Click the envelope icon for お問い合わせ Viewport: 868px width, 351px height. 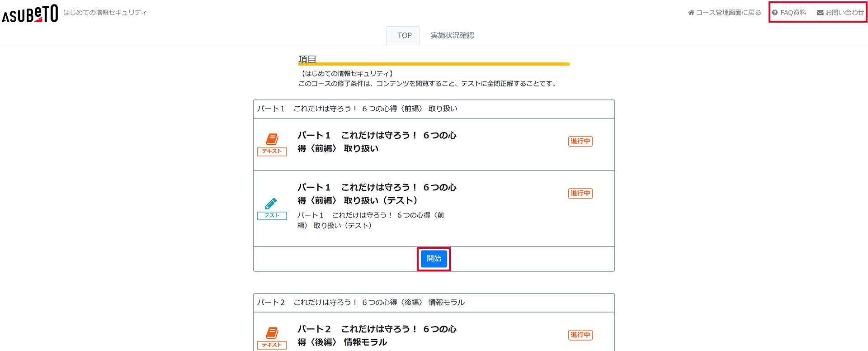[820, 13]
